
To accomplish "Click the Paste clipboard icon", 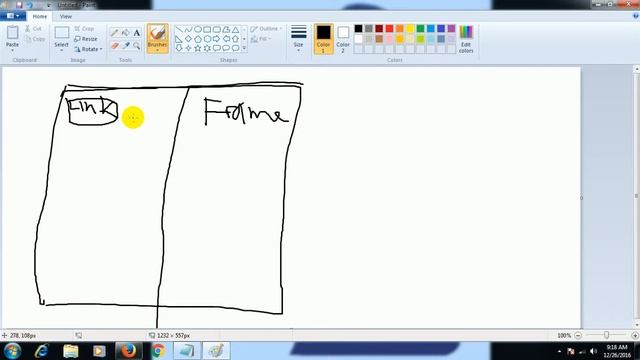I will [13, 33].
